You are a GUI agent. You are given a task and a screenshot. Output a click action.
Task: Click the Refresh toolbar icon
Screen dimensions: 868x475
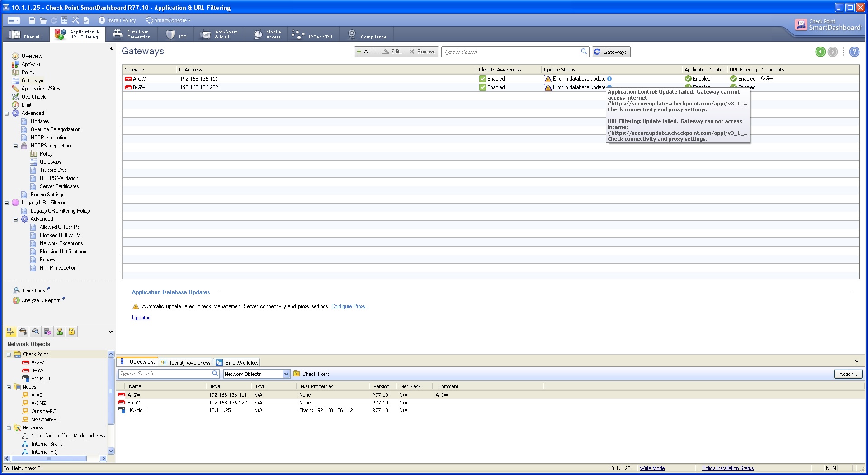click(x=54, y=20)
